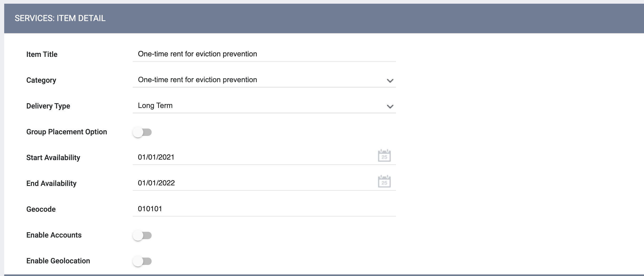Open the Start Availability calendar picker
Screen dimensions: 644x276
click(x=384, y=156)
